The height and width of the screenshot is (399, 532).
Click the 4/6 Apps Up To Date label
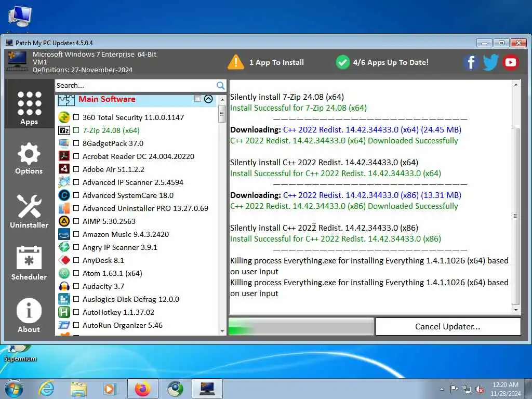point(391,62)
